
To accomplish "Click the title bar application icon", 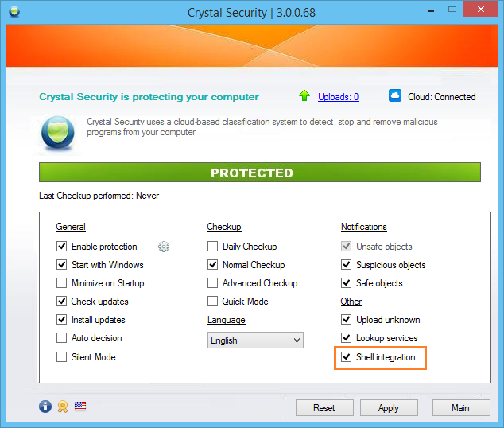I will pos(14,12).
